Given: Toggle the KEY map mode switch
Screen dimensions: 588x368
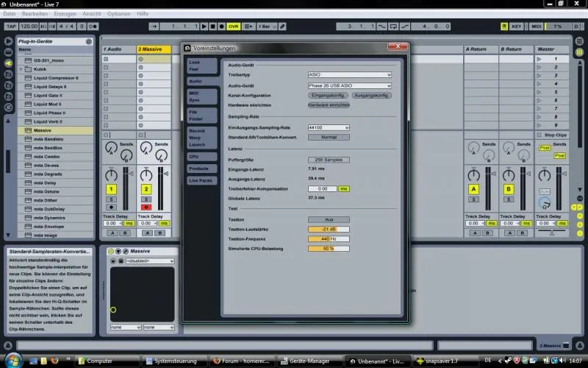Looking at the screenshot, I should pyautogui.click(x=517, y=26).
